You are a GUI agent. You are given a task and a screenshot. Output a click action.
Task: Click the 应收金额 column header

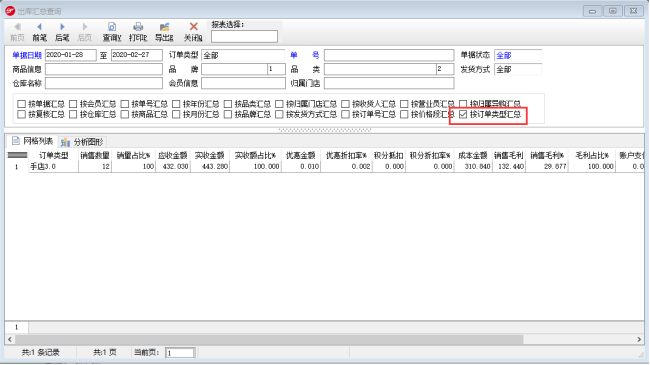pos(173,156)
